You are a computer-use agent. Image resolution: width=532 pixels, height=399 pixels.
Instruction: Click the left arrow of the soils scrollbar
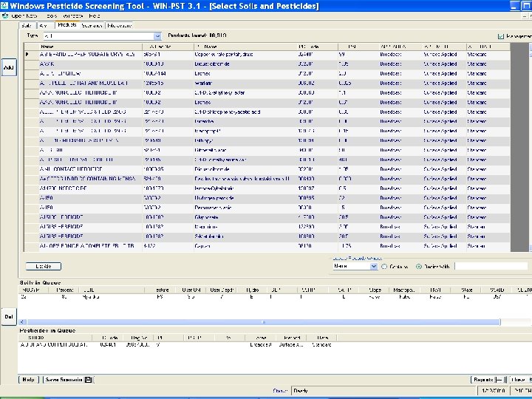click(x=22, y=322)
